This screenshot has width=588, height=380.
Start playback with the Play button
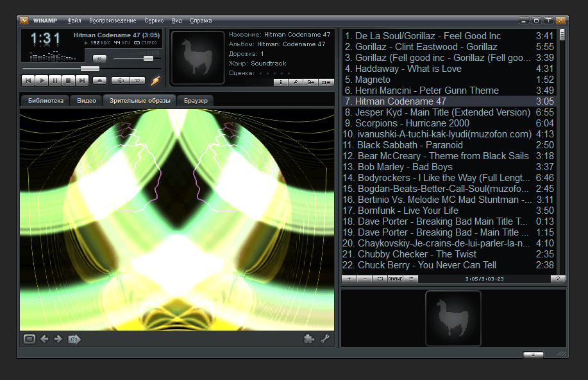pos(42,81)
